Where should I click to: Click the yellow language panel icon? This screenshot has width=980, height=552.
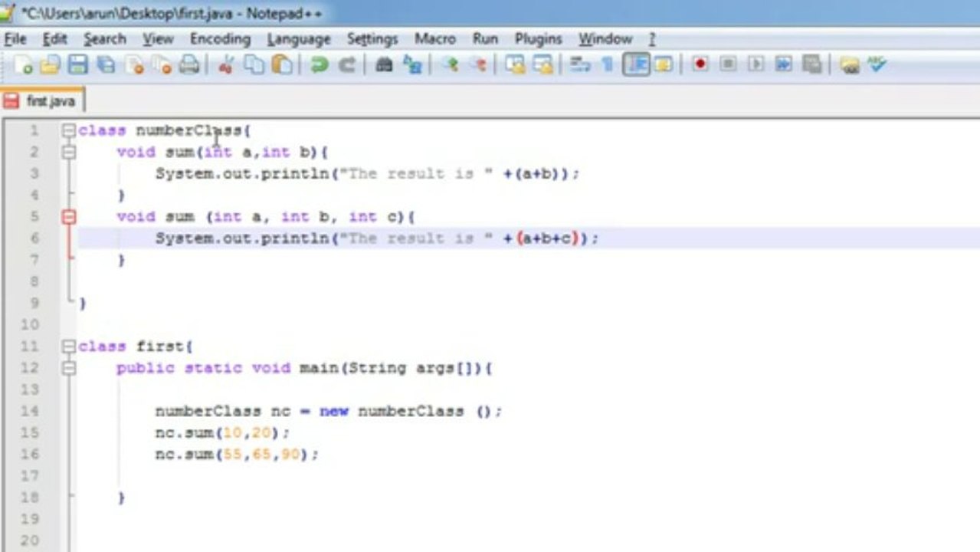(x=663, y=65)
